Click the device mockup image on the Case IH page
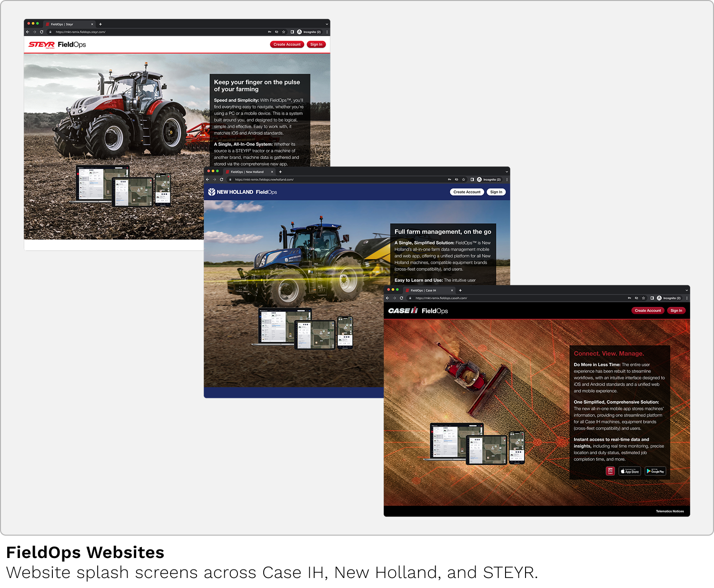The width and height of the screenshot is (714, 588). pyautogui.click(x=475, y=444)
